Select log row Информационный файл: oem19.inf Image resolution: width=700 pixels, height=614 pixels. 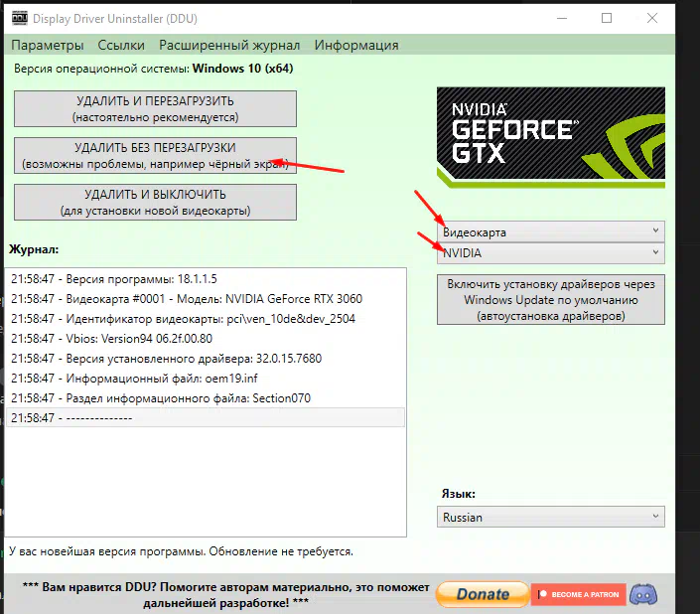click(206, 379)
